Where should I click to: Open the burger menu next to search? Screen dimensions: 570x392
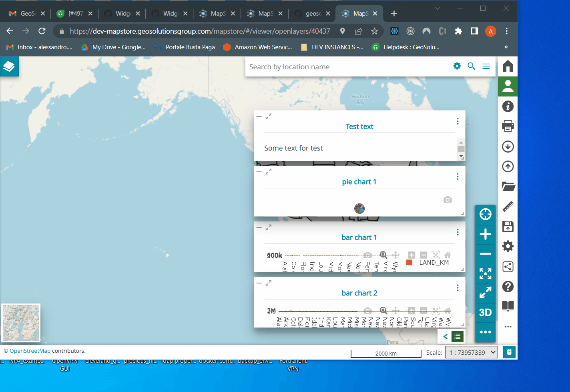coord(486,66)
